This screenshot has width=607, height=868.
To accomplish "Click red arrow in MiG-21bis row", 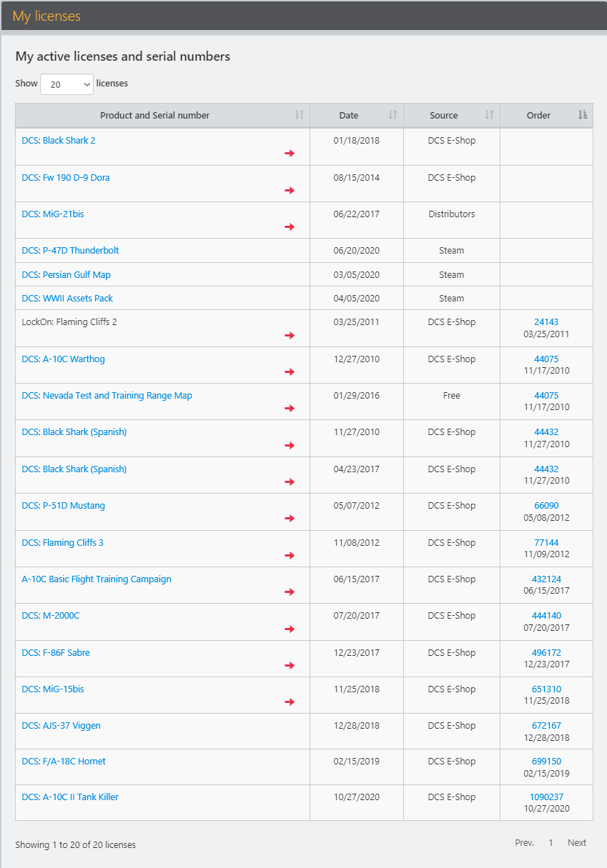I will 290,227.
